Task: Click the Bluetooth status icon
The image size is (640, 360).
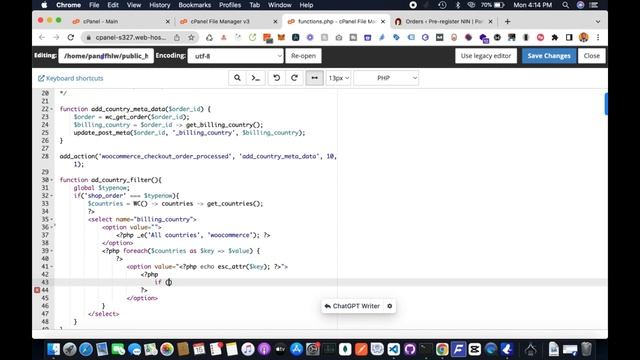Action: [458, 5]
